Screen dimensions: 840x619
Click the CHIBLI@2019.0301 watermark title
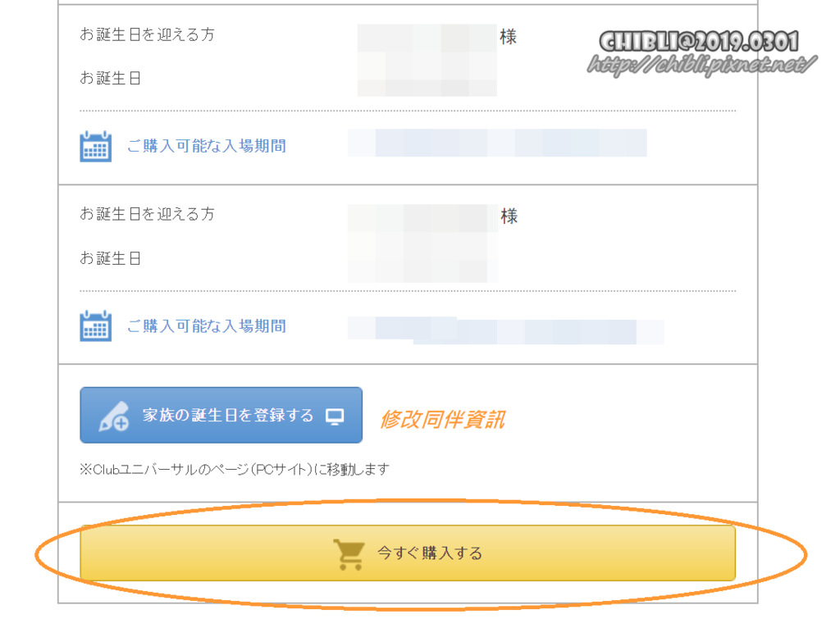pyautogui.click(x=699, y=41)
